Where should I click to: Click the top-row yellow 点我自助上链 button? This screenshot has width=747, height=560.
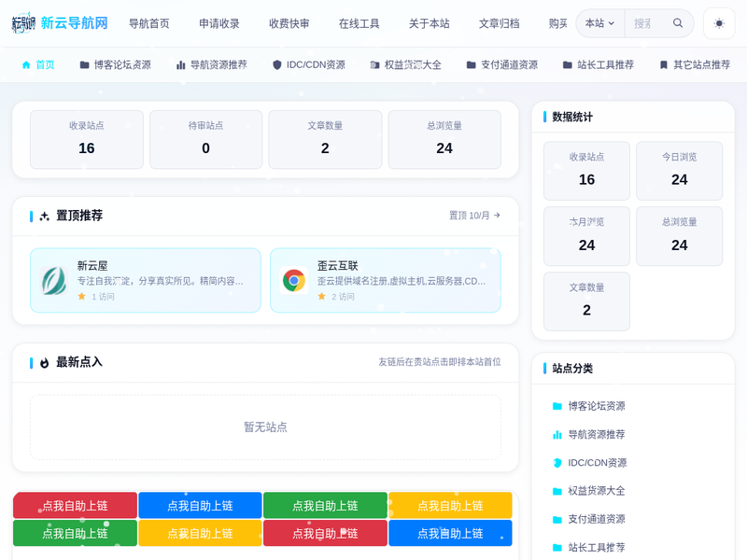[x=450, y=505]
